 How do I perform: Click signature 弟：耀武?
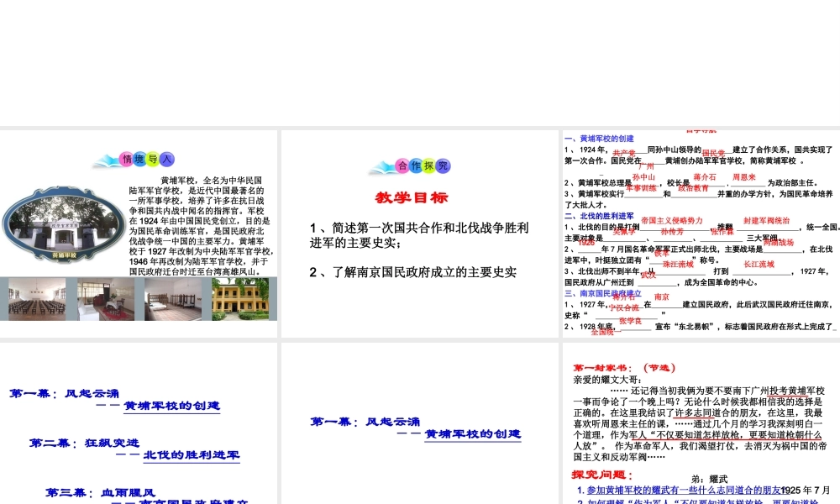[x=709, y=479]
